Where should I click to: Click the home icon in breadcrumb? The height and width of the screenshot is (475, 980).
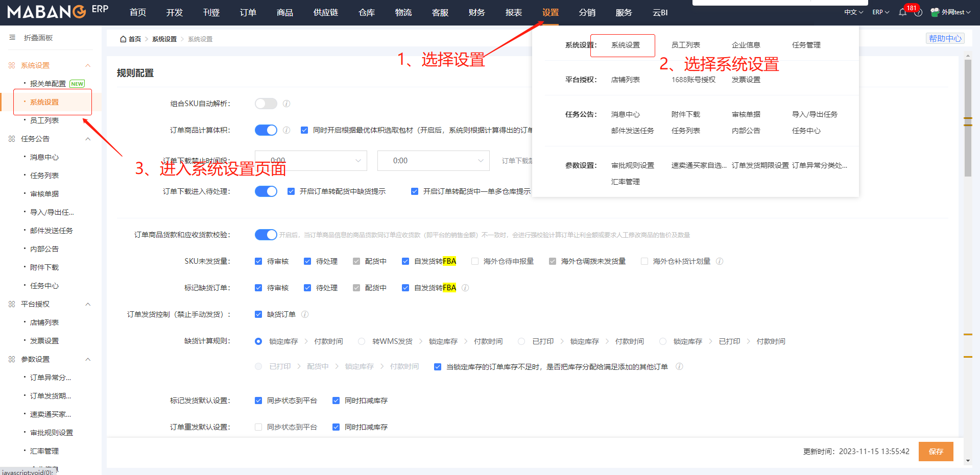point(123,39)
